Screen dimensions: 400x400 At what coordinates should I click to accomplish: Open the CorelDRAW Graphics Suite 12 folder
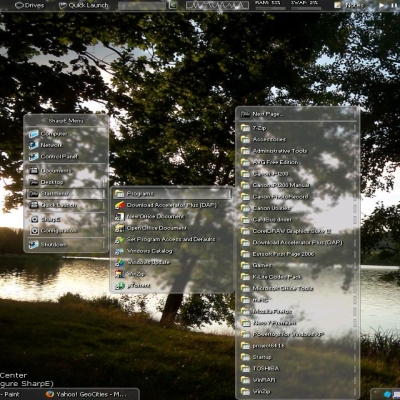[x=298, y=231]
